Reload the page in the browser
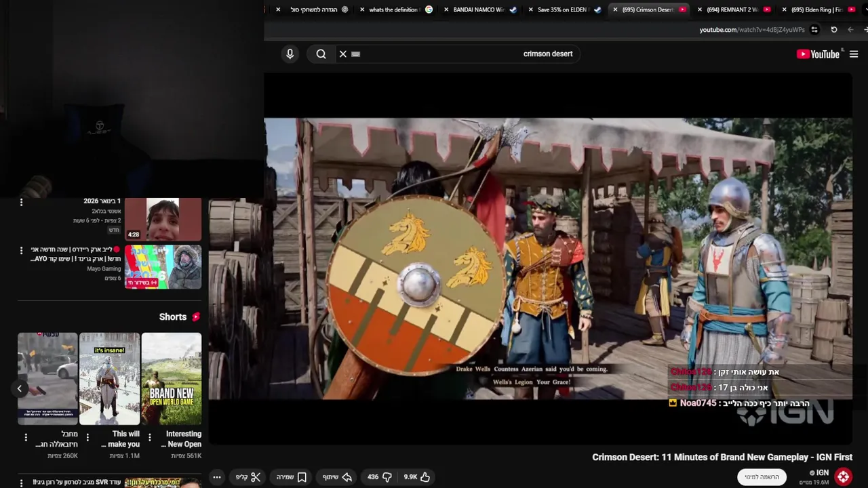This screenshot has width=868, height=488. [834, 30]
